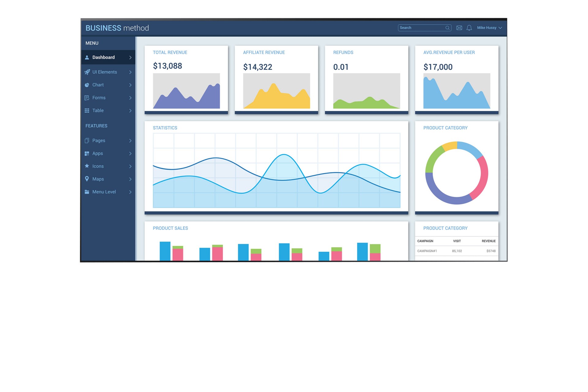Image resolution: width=588 pixels, height=392 pixels.
Task: Click the Pages document icon
Action: point(87,141)
